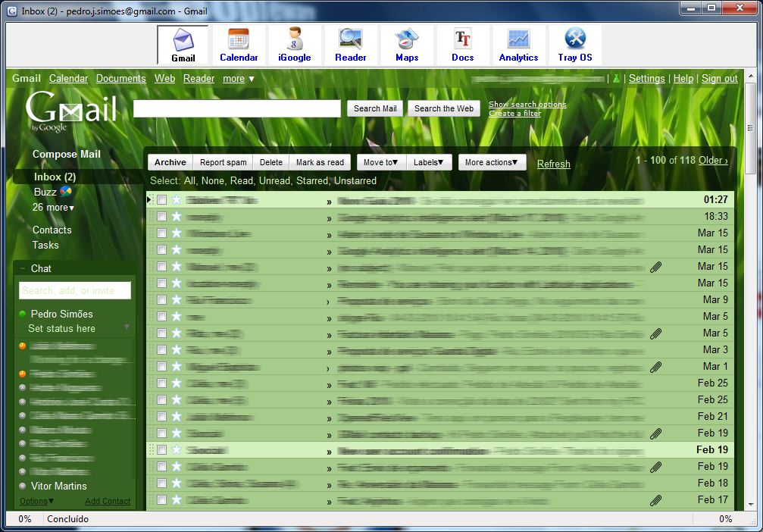
Task: Click the Search Mail button
Action: pyautogui.click(x=375, y=108)
